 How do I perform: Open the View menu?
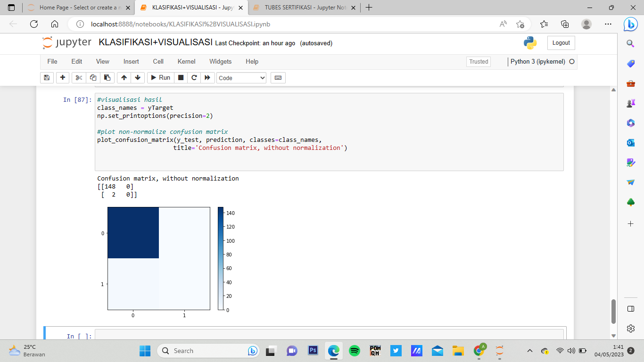[103, 61]
